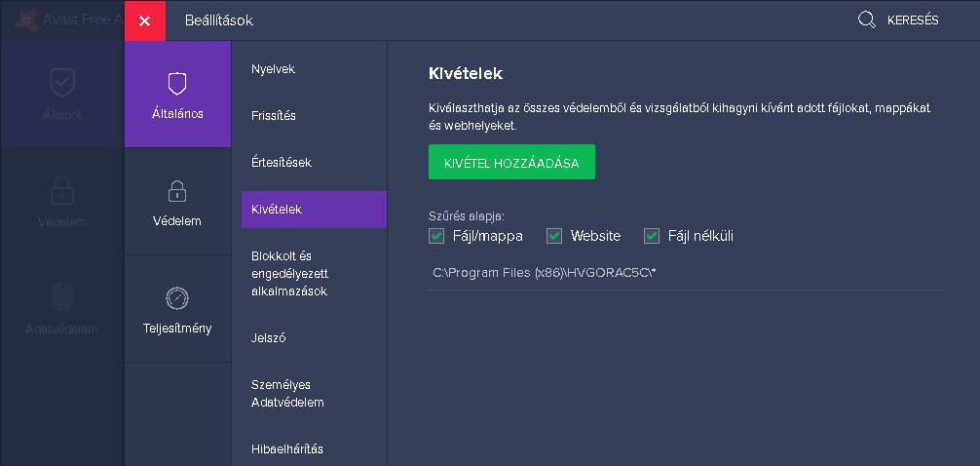Select the Kivételek menu item

314,210
